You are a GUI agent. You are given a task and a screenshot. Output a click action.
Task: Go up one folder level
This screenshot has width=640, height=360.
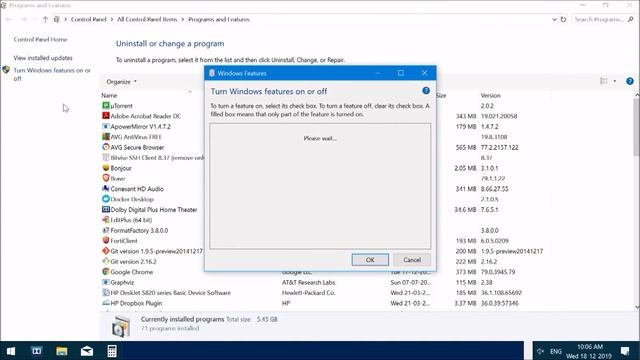click(45, 19)
